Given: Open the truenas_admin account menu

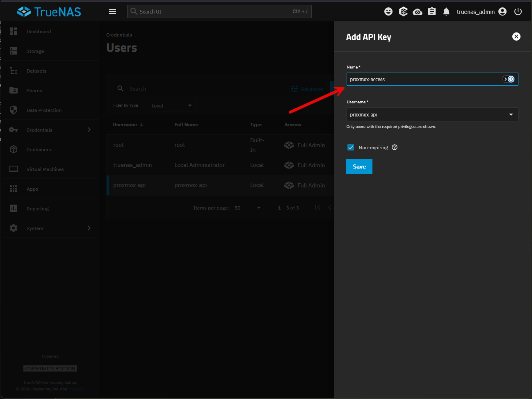Looking at the screenshot, I should point(482,11).
